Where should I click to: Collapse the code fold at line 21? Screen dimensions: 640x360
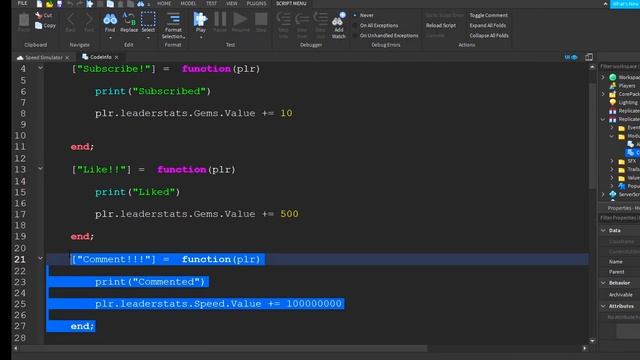40,258
